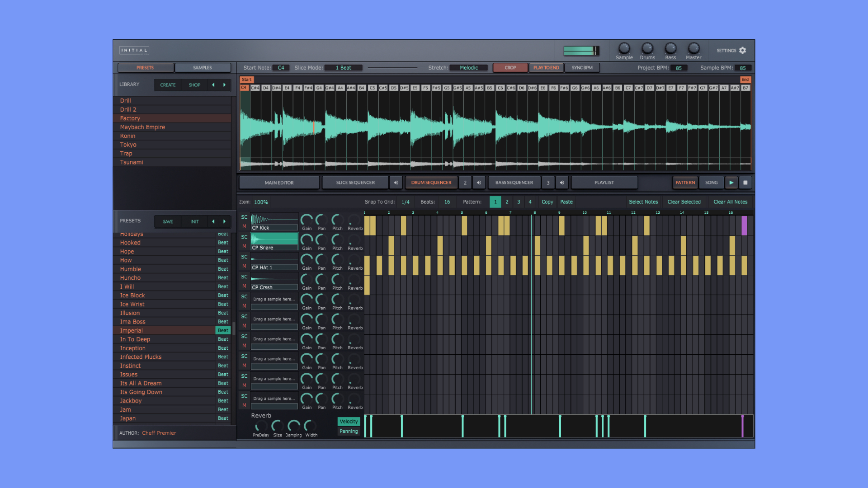Switch to Song playback mode
The width and height of the screenshot is (868, 488).
point(711,183)
